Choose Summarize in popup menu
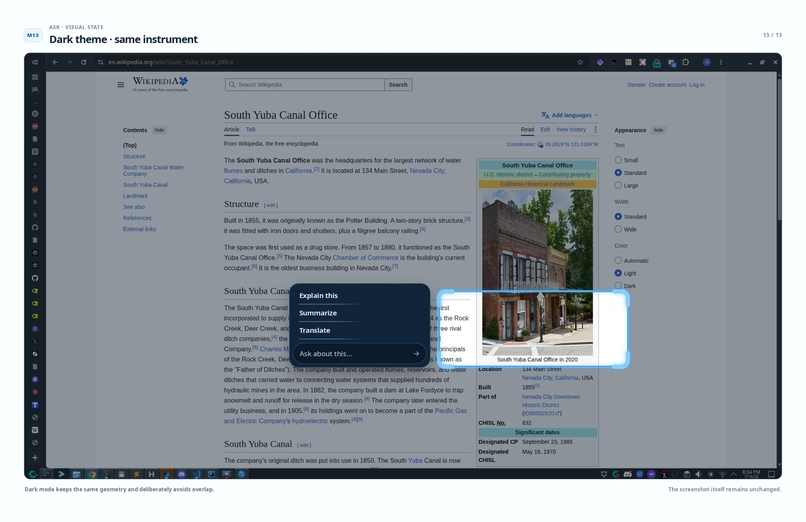The width and height of the screenshot is (806, 522). (x=318, y=313)
